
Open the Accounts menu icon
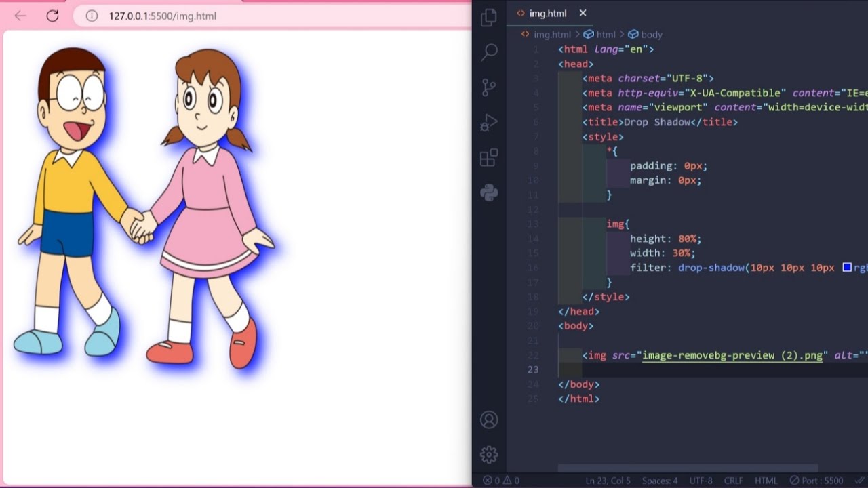coord(488,420)
